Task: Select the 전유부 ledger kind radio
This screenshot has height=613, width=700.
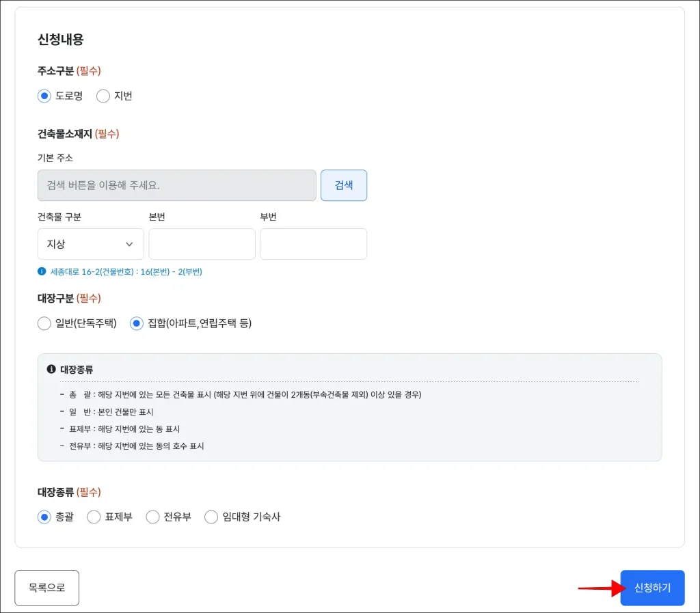Action: point(152,517)
